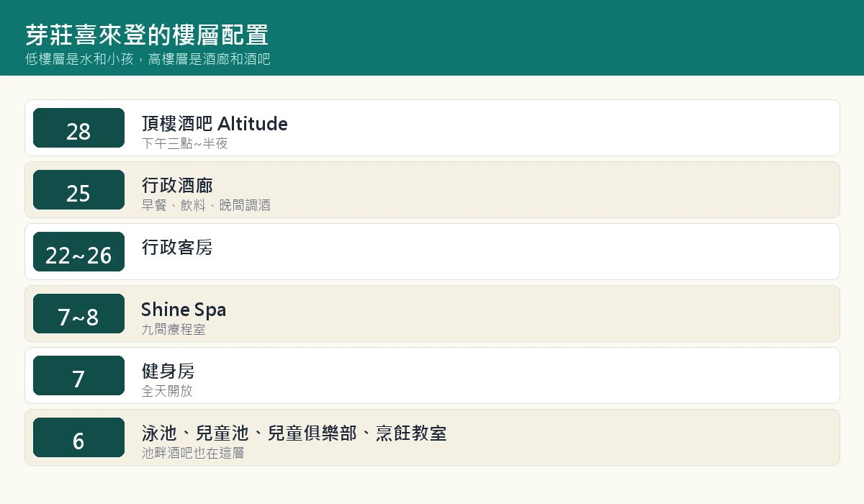Select the 全天開放 subtitle
This screenshot has width=864, height=504.
pos(167,391)
